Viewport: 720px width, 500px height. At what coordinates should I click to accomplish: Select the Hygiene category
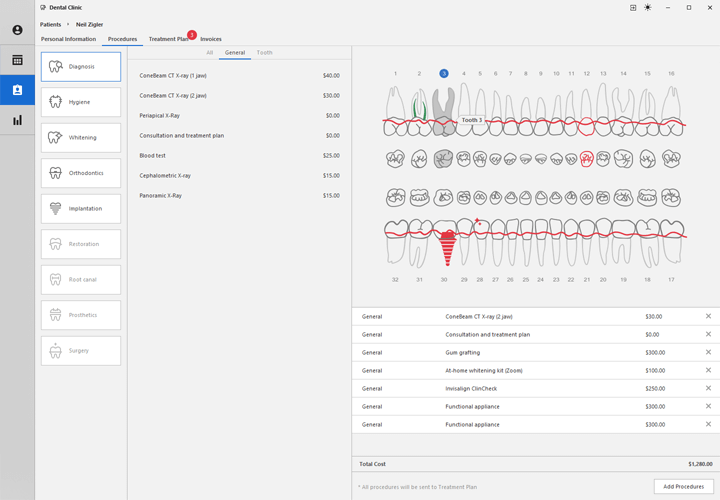pyautogui.click(x=81, y=102)
